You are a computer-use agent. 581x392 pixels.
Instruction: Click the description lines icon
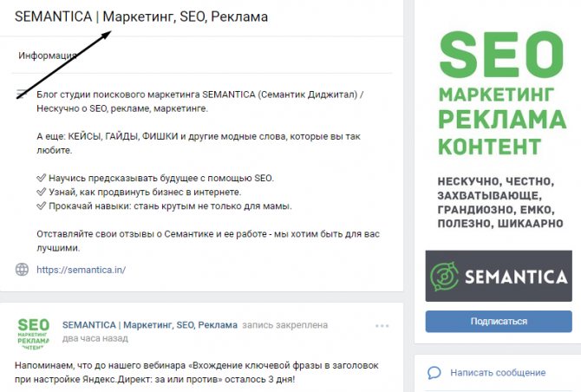pyautogui.click(x=22, y=95)
